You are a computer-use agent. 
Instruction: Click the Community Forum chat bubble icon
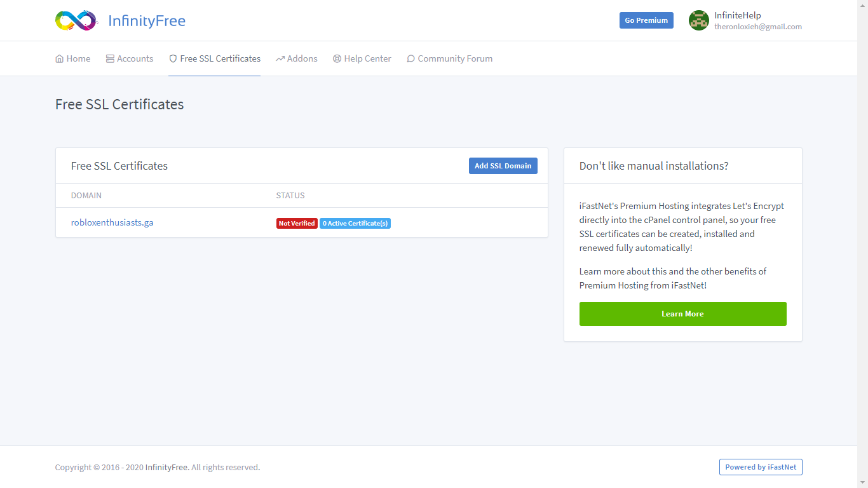coord(410,58)
